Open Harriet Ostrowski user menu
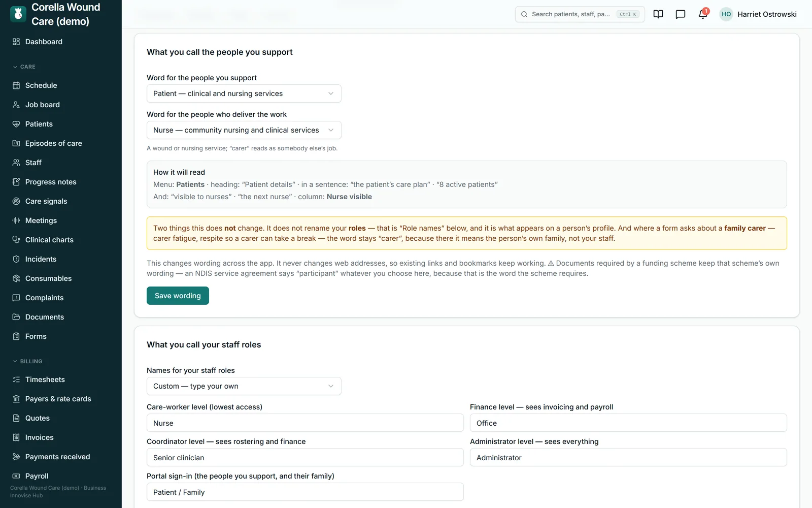The width and height of the screenshot is (812, 508). (x=758, y=14)
